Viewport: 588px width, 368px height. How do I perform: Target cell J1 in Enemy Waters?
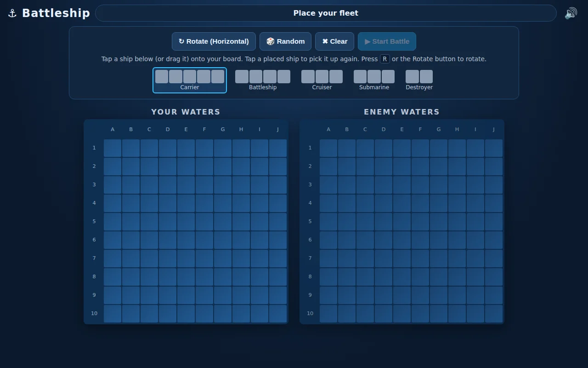494,148
